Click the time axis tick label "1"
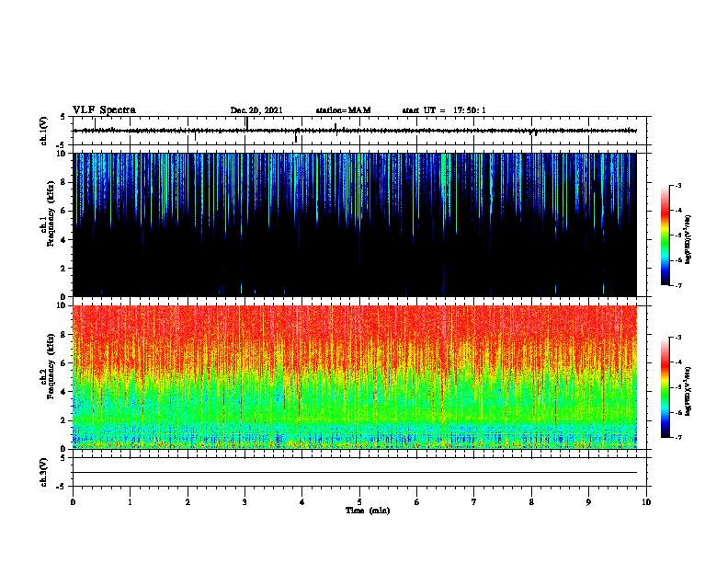 coord(130,502)
